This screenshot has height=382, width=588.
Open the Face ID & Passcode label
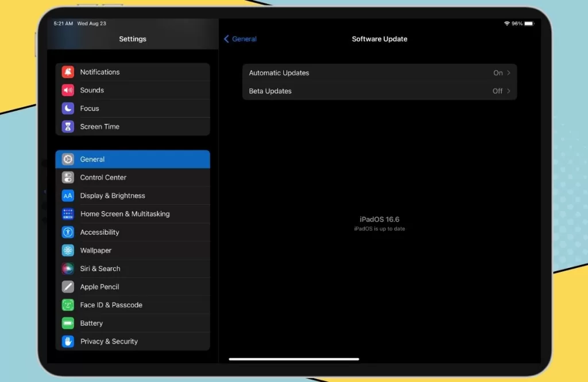click(x=111, y=305)
